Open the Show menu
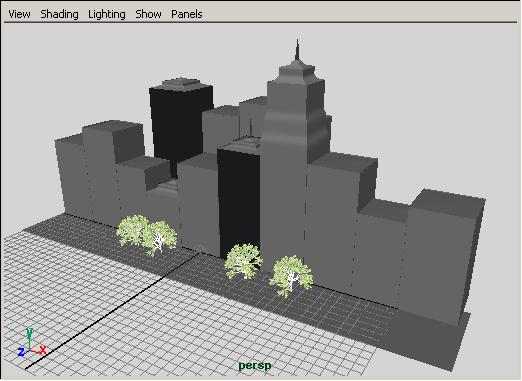The image size is (522, 381). point(148,14)
